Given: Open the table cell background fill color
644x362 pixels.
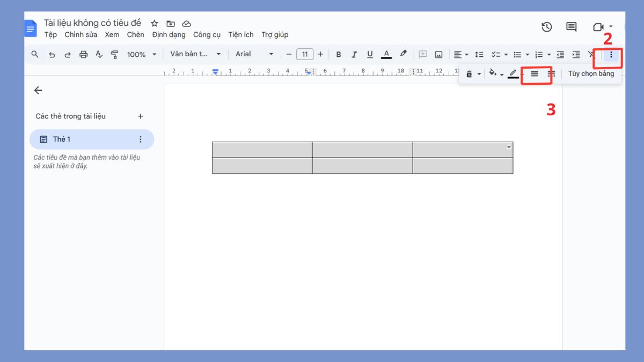Looking at the screenshot, I should (493, 74).
